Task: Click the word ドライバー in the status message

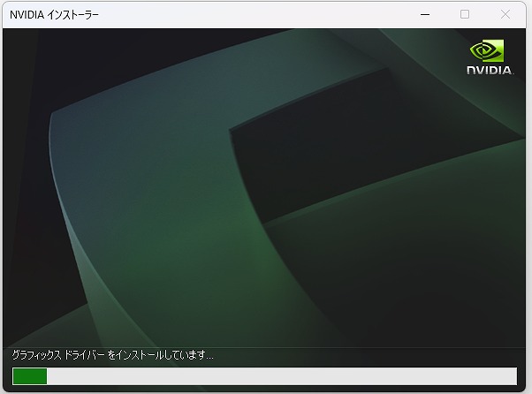Action: 86,355
